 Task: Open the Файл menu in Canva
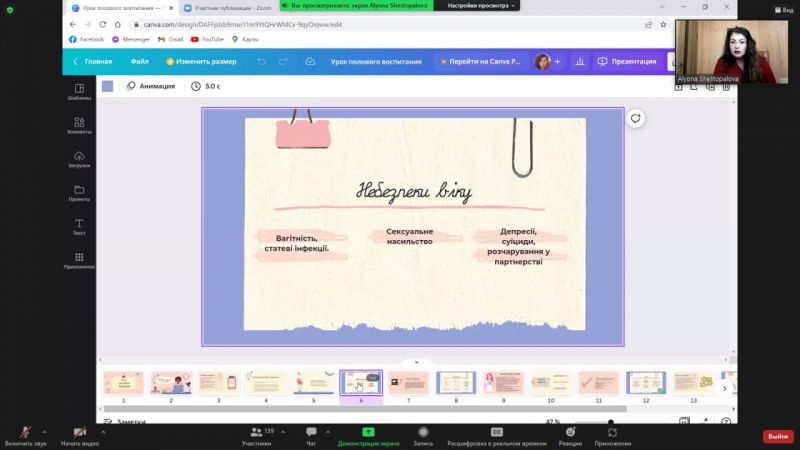coord(139,62)
